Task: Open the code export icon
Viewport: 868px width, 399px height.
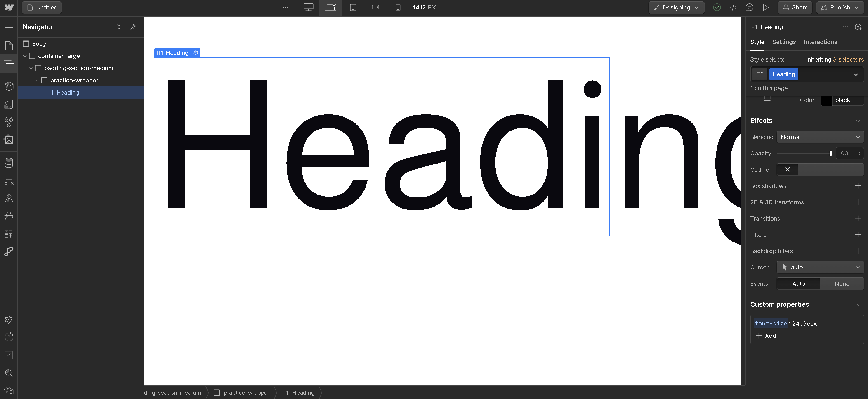Action: (733, 7)
